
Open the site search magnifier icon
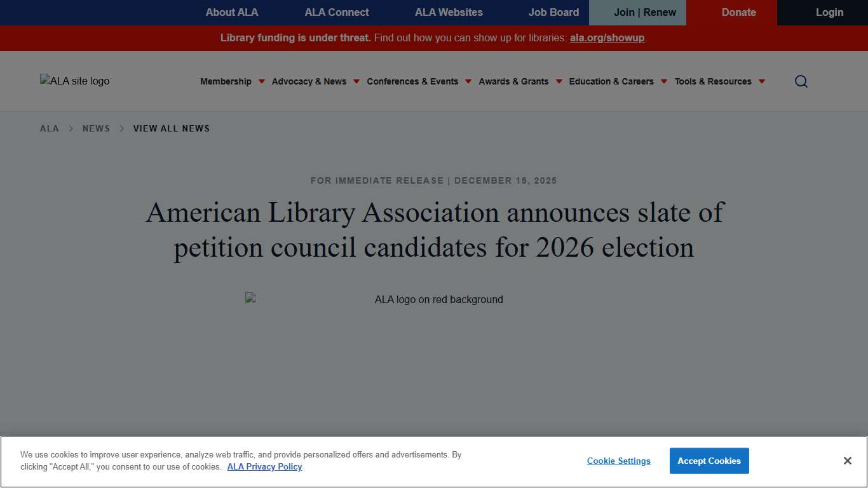pyautogui.click(x=801, y=81)
